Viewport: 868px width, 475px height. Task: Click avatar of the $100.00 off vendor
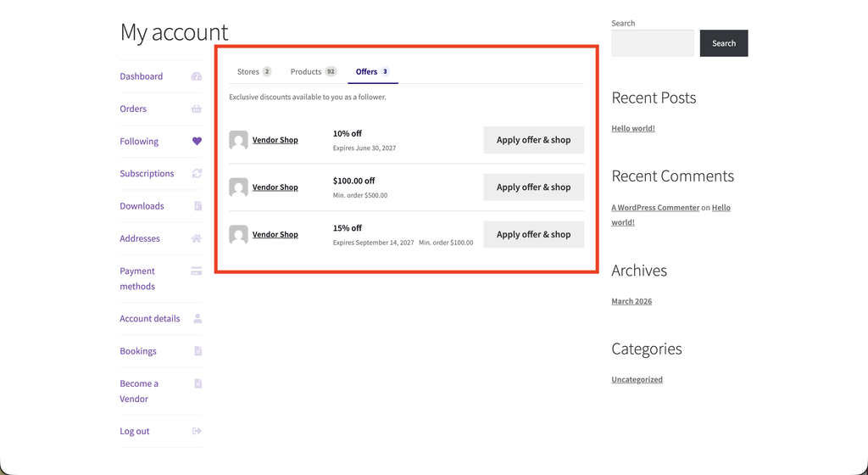[x=238, y=187]
